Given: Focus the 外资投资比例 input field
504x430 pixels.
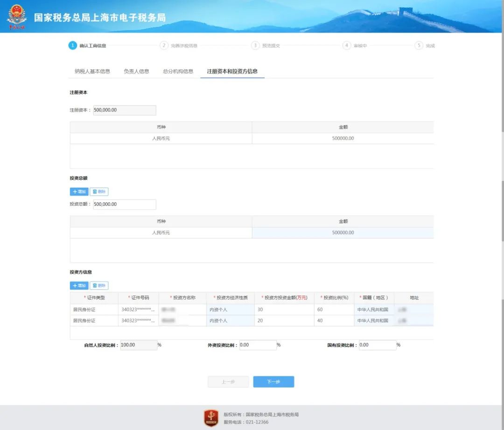Looking at the screenshot, I should 258,345.
